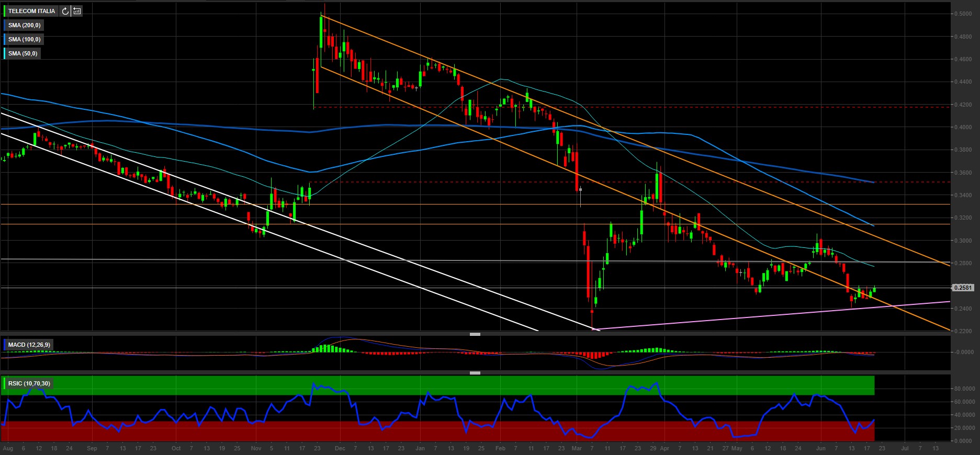980x455 pixels.
Task: Select the MACD (12,26,9) indicator label
Action: [29, 345]
